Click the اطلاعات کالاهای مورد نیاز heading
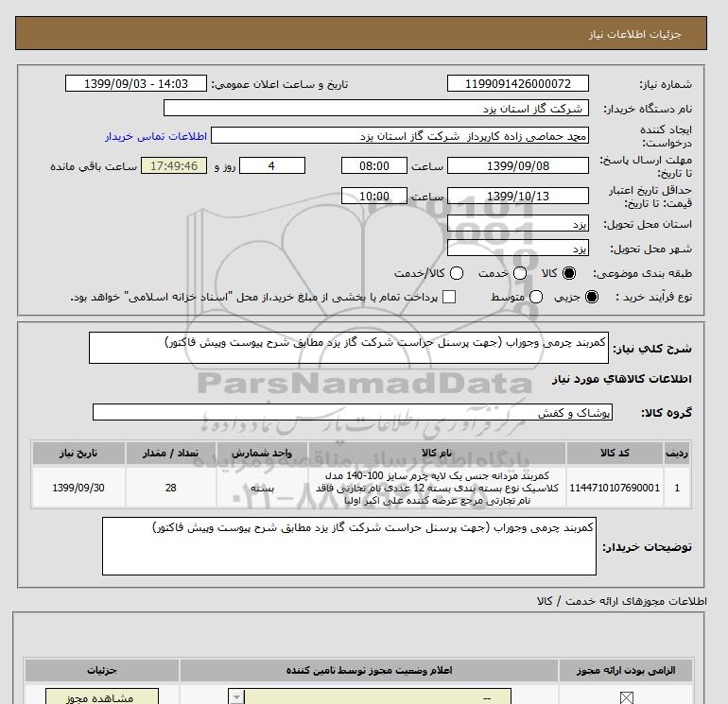Viewport: 728px width, 704px height. [x=621, y=379]
